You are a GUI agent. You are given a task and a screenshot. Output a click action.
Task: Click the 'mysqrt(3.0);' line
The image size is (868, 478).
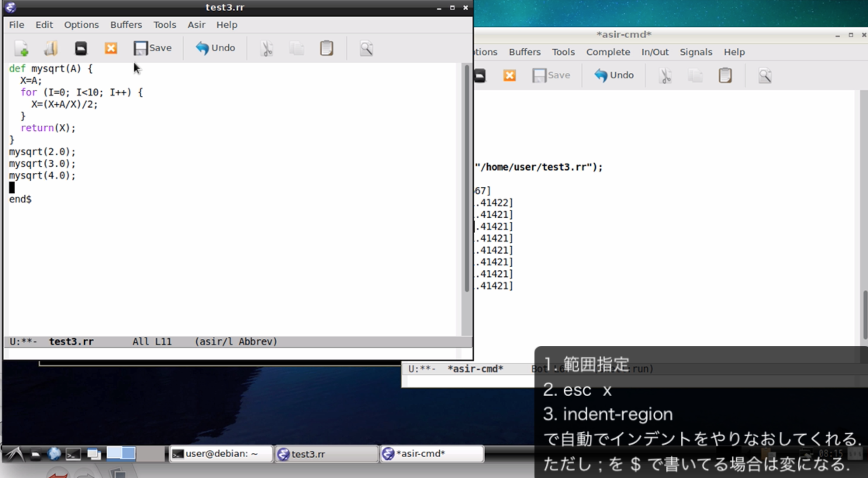coord(42,164)
